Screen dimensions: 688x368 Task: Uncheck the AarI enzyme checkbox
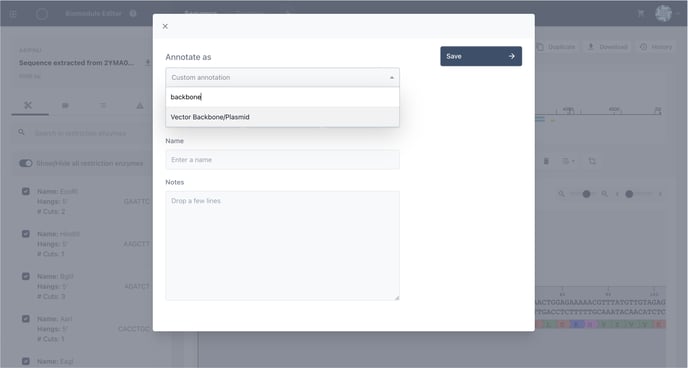coord(26,319)
